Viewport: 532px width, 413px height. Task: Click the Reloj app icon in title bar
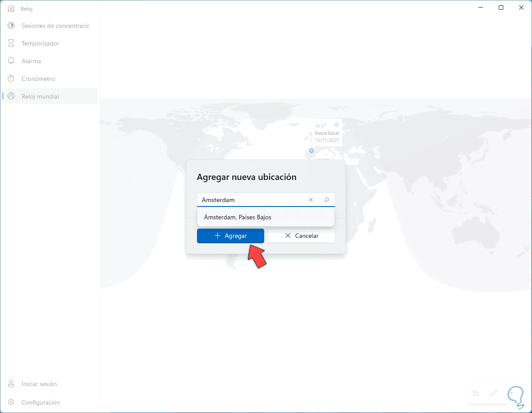[11, 8]
